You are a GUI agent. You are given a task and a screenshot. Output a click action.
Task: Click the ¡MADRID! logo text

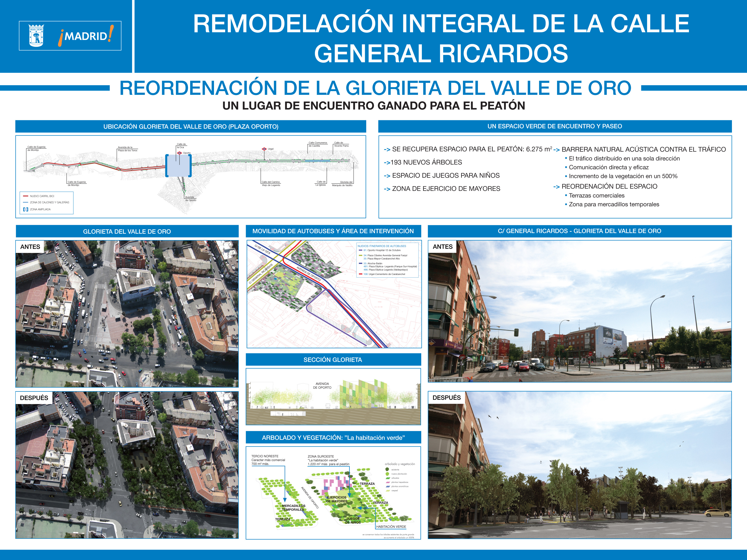coord(86,36)
